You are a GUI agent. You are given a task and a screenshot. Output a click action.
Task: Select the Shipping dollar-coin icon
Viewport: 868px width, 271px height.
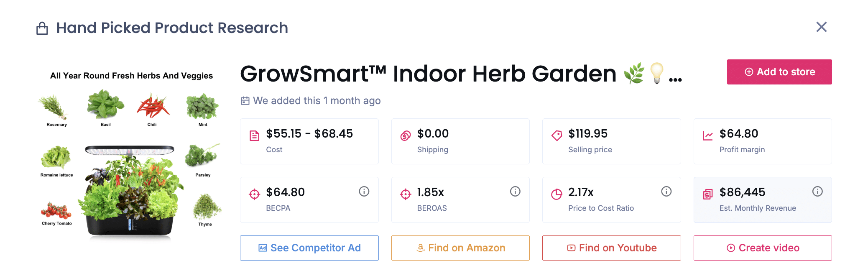404,134
